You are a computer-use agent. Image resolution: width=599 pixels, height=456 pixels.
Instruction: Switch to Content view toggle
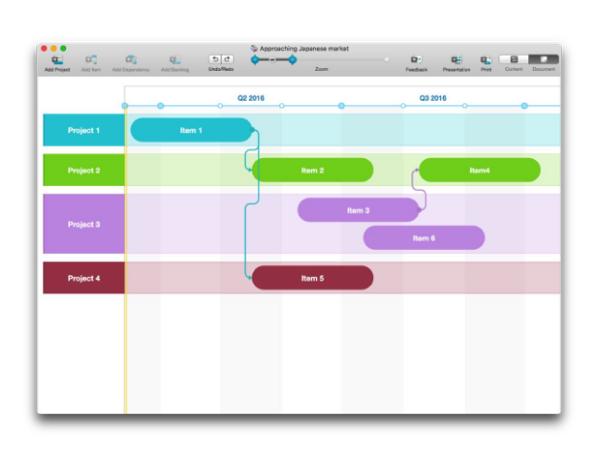click(x=514, y=59)
